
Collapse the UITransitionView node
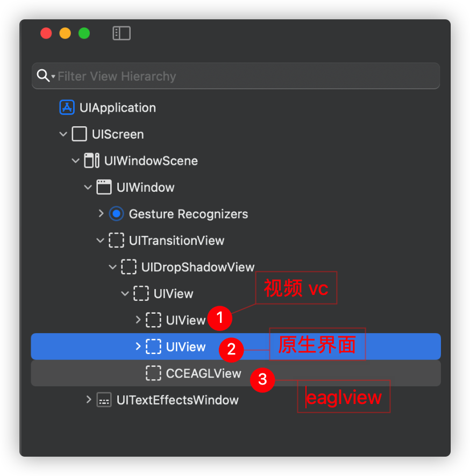101,240
